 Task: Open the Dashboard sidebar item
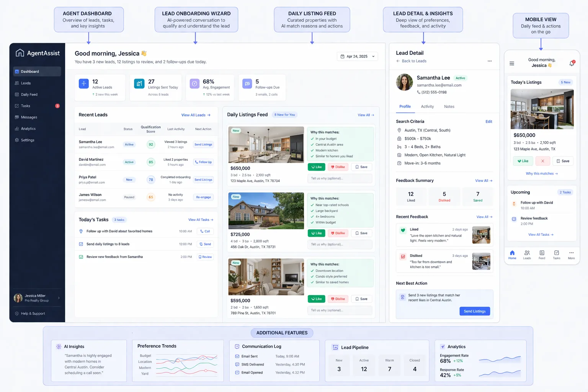pos(37,72)
